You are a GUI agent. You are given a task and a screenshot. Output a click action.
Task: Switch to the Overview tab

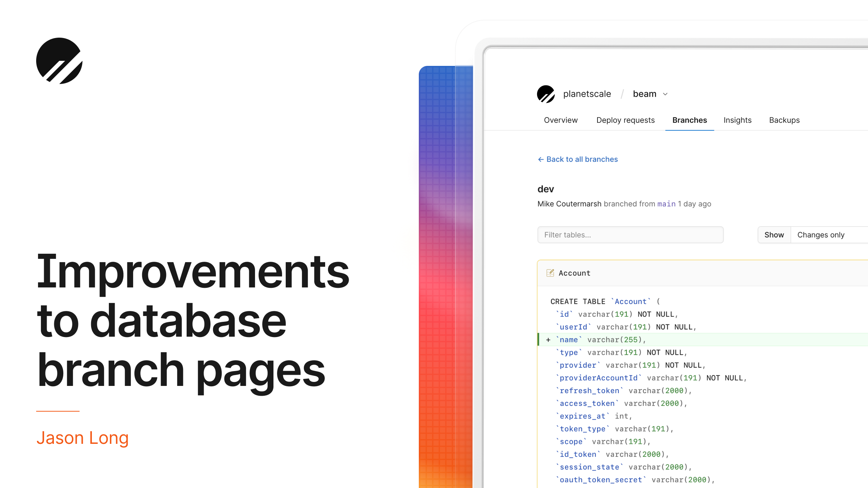pos(560,120)
